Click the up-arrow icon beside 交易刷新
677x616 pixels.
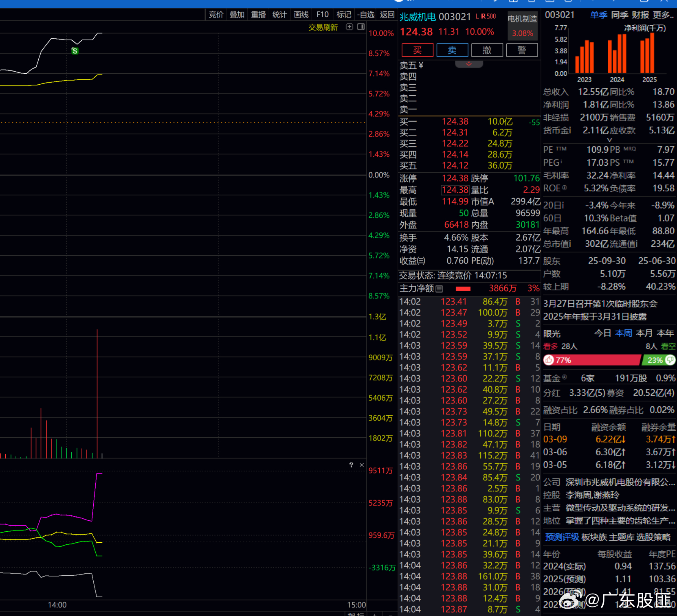pos(349,27)
